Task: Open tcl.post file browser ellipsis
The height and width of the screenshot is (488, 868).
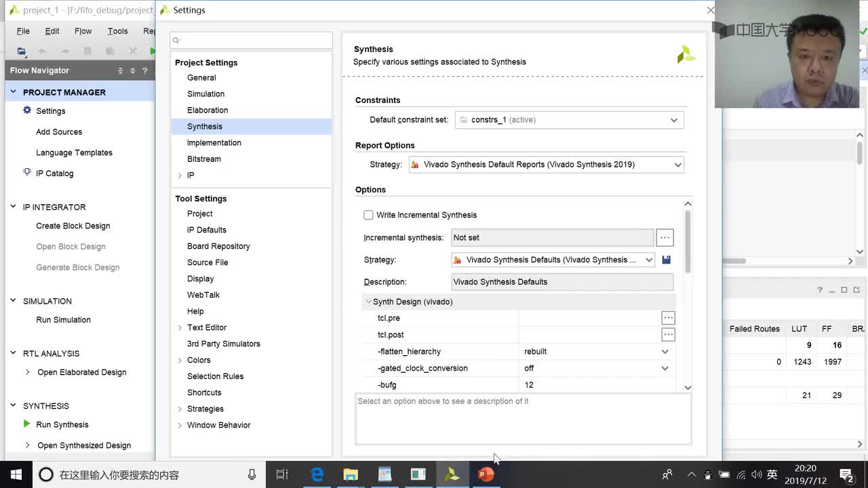Action: [668, 334]
